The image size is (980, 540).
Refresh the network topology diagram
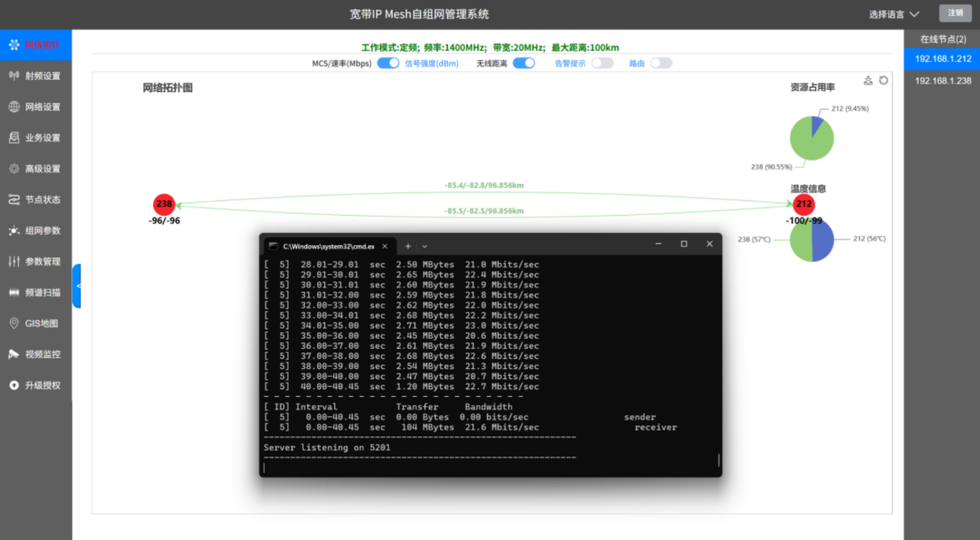pos(883,80)
